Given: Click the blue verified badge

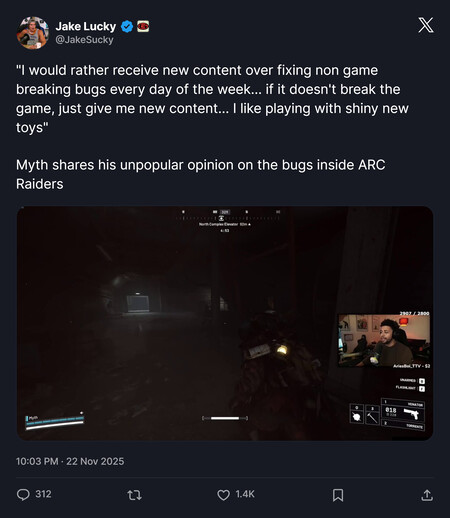Looking at the screenshot, I should click(x=127, y=26).
